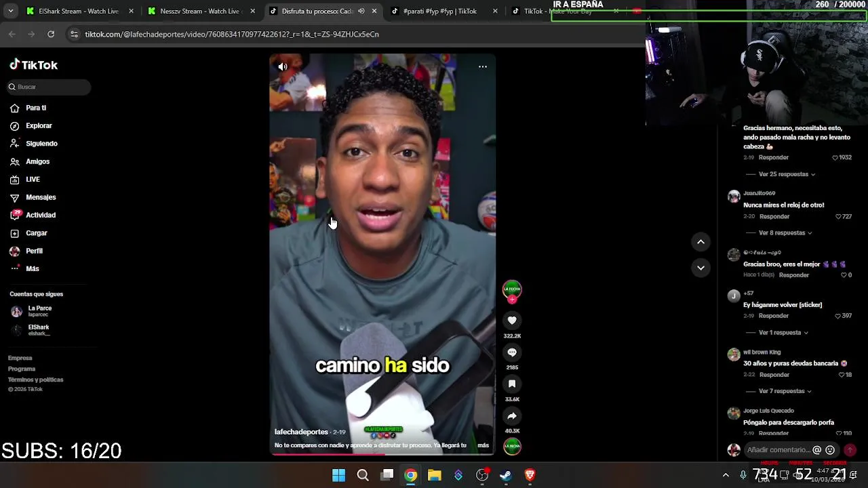The image size is (868, 488).
Task: Open the Perfil page
Action: click(x=34, y=251)
